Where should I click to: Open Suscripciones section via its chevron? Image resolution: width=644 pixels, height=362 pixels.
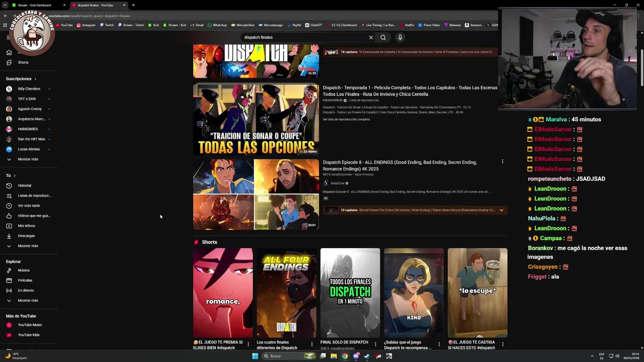click(35, 79)
